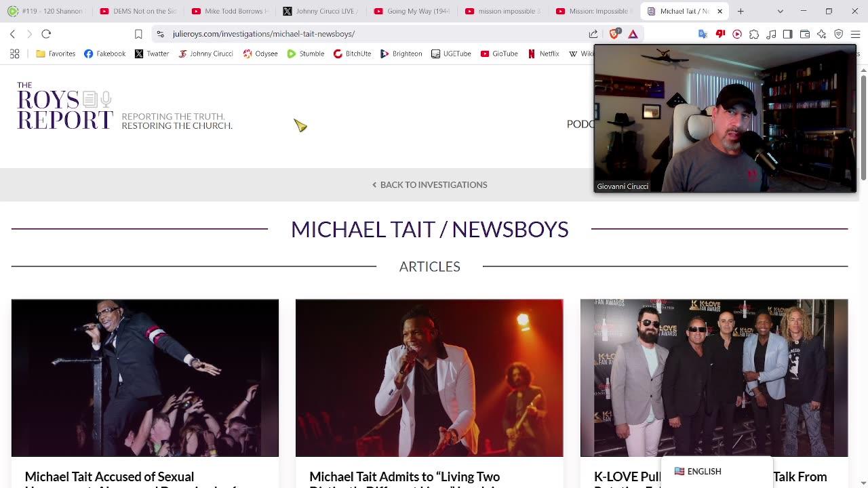The image size is (868, 488).
Task: Switch to 'Going My Way (1944' tab
Action: coord(412,11)
